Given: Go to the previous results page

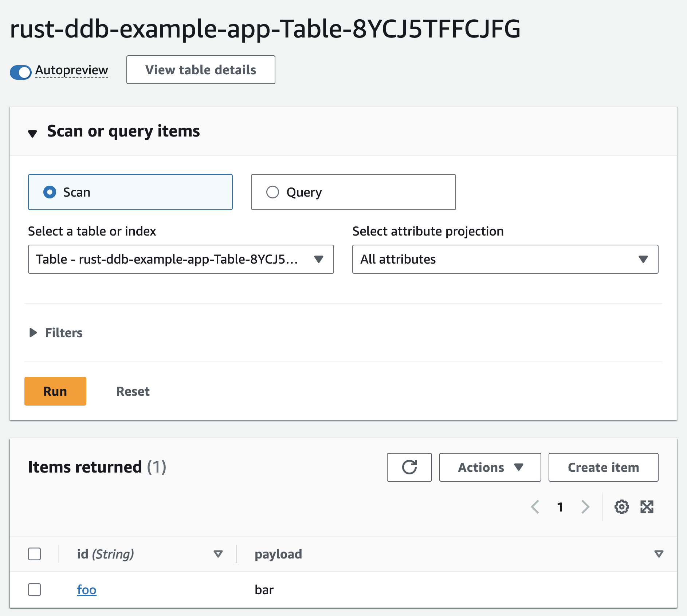Looking at the screenshot, I should [x=535, y=506].
